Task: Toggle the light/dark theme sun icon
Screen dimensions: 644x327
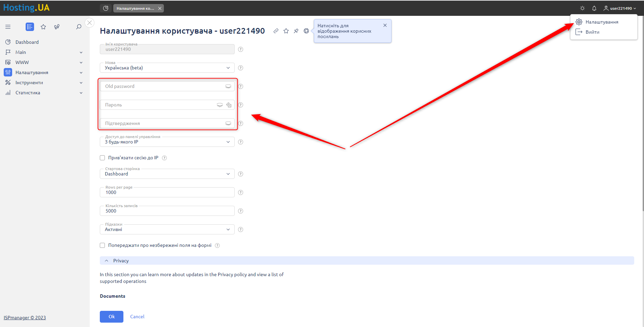Action: pos(582,8)
